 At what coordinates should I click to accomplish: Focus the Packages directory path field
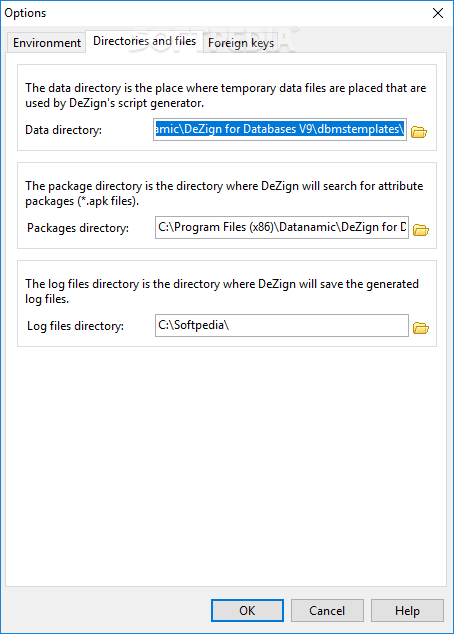coord(282,227)
